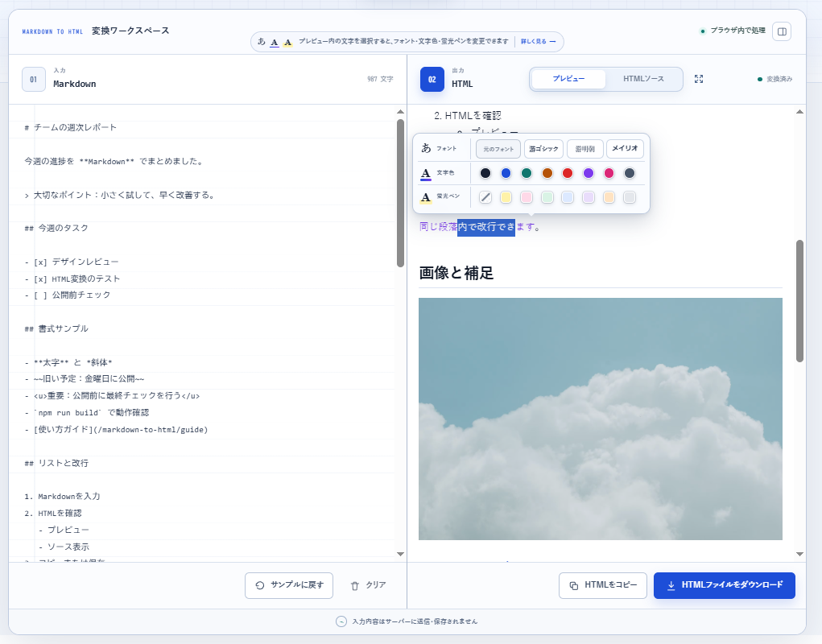Image resolution: width=822 pixels, height=644 pixels.
Task: Click the green 変換済み status indicator
Action: [774, 79]
